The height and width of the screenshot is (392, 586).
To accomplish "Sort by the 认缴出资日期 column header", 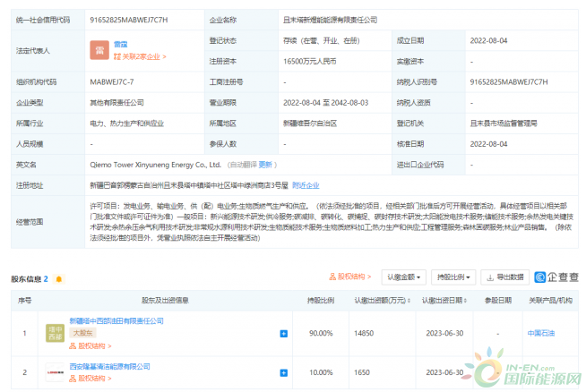I will pos(444,301).
